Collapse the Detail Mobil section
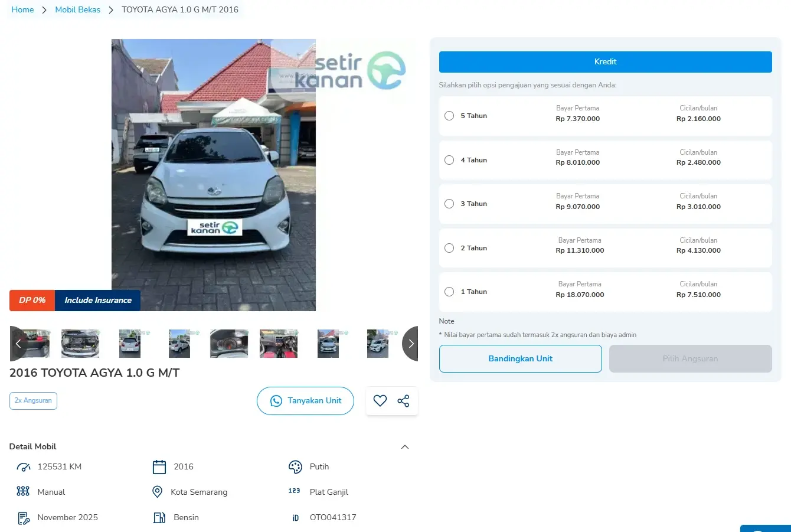The width and height of the screenshot is (791, 532). pyautogui.click(x=405, y=447)
